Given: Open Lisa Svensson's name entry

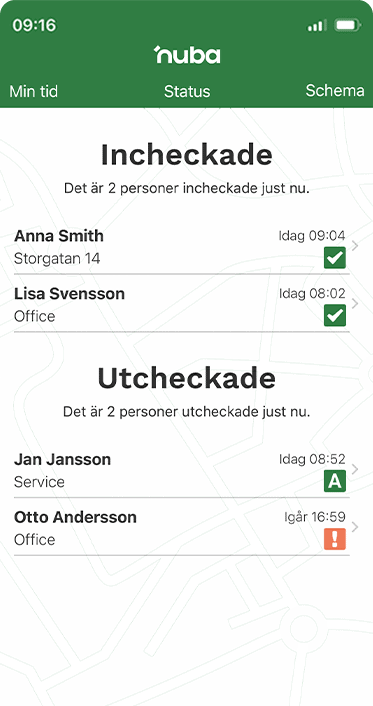Looking at the screenshot, I should 69,294.
